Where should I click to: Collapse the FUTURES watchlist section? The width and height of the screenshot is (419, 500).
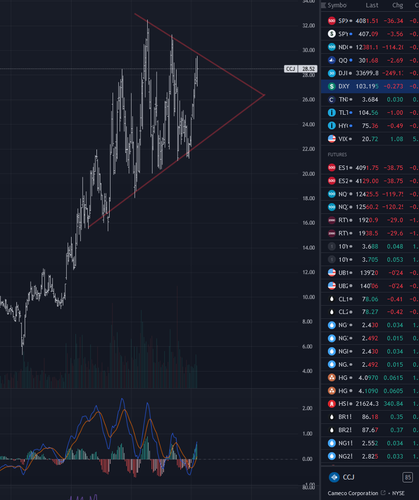pyautogui.click(x=337, y=155)
